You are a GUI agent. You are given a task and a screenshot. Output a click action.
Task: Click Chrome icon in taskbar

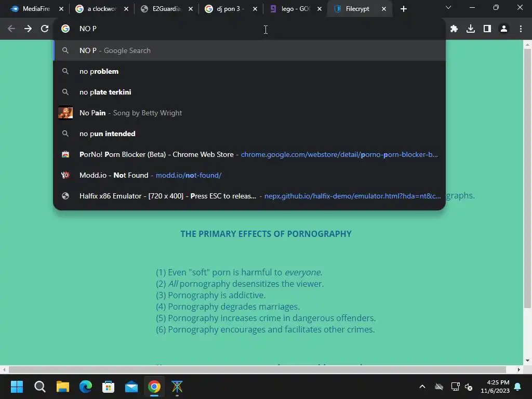pyautogui.click(x=154, y=387)
